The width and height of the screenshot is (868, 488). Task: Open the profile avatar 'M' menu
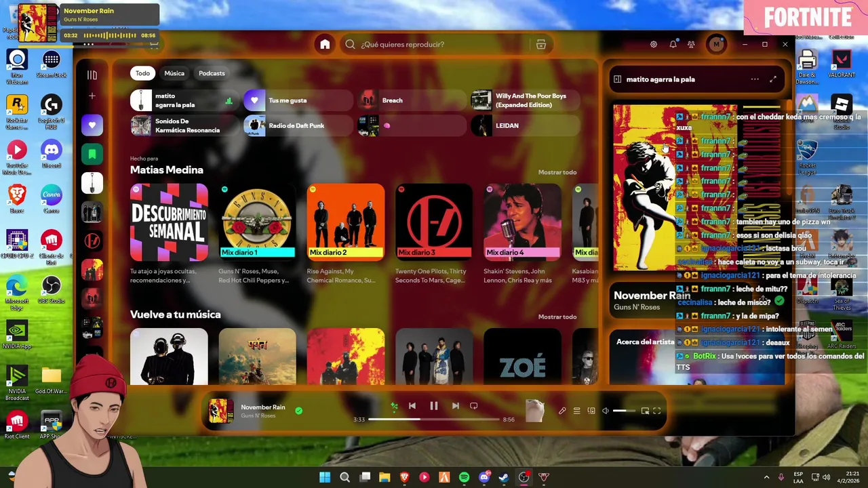tap(716, 45)
